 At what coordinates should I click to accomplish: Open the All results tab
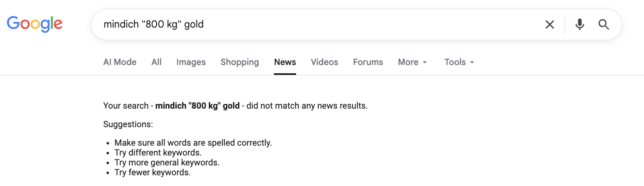point(156,62)
